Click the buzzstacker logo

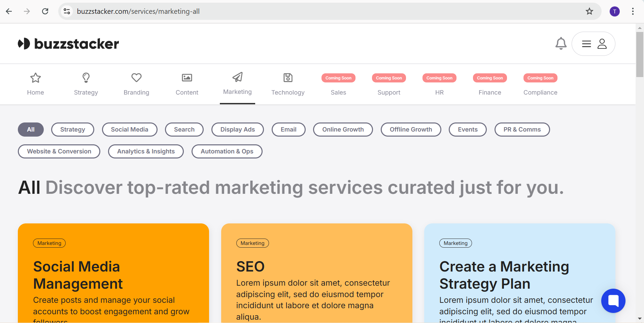pos(68,44)
